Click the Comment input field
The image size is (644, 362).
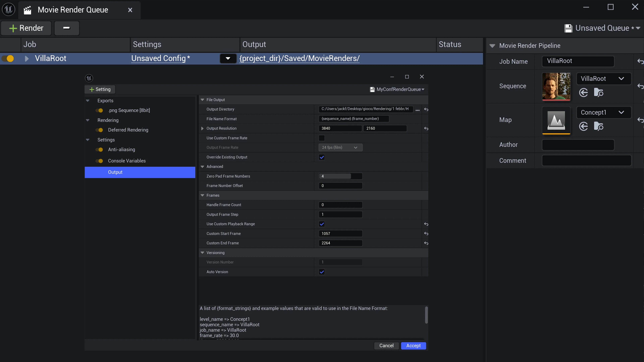[x=586, y=161]
